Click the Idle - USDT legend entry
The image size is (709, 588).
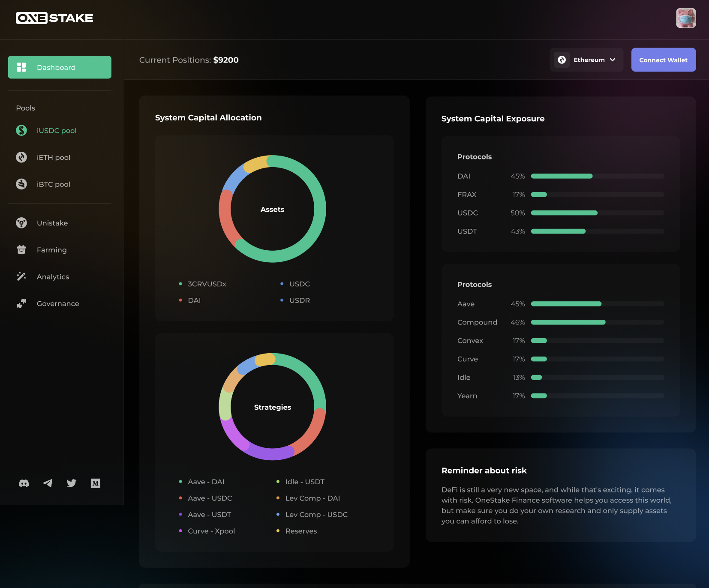pos(300,482)
